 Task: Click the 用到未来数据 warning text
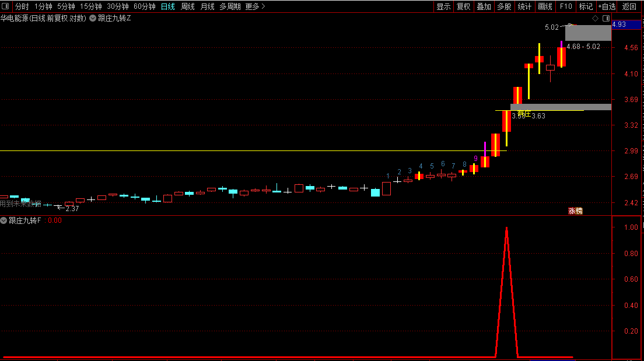click(x=20, y=204)
